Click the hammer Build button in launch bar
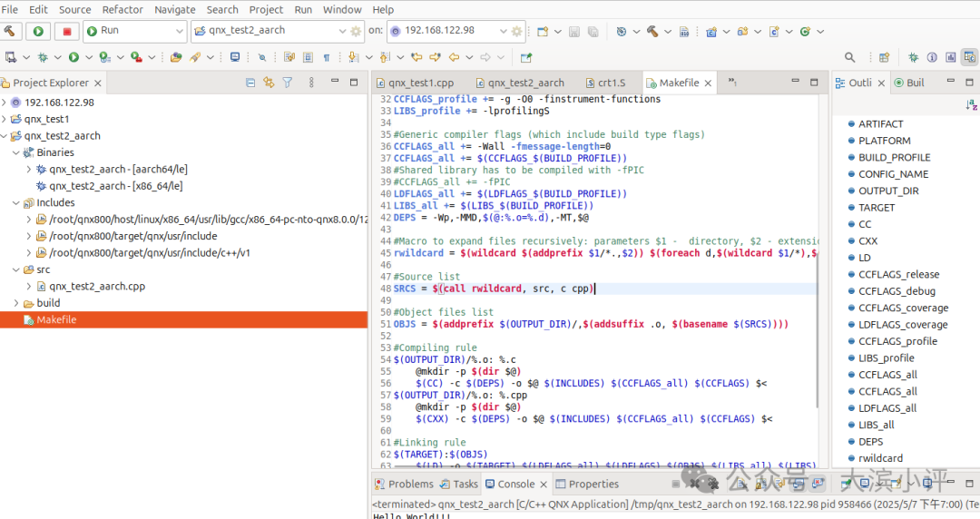Viewport: 980px width, 519px height. [x=11, y=31]
